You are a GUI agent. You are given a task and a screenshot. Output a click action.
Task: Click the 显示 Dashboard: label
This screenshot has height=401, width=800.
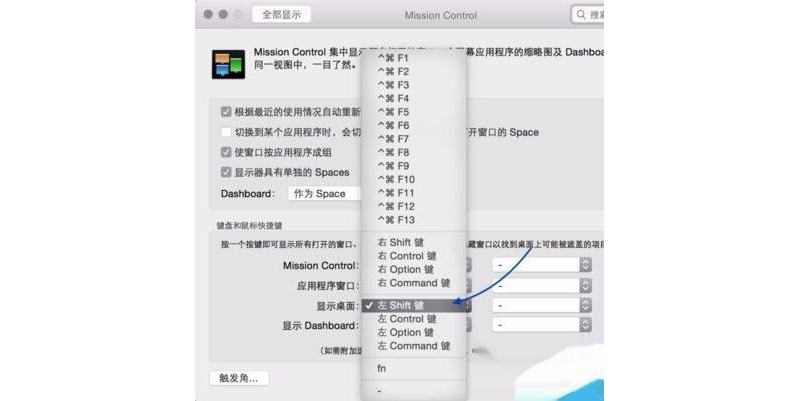321,325
